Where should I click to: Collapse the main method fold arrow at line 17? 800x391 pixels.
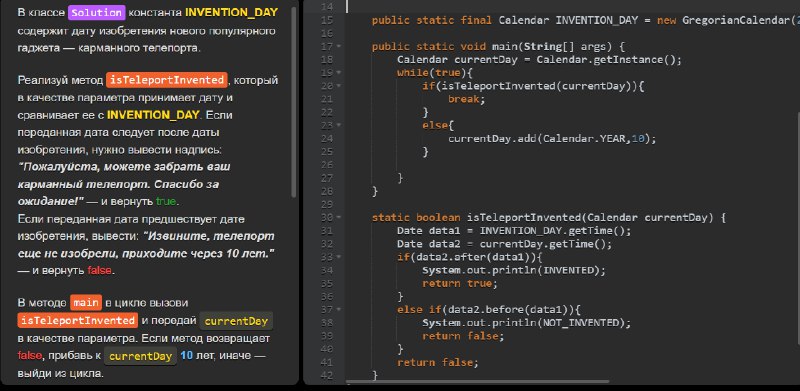[339, 47]
